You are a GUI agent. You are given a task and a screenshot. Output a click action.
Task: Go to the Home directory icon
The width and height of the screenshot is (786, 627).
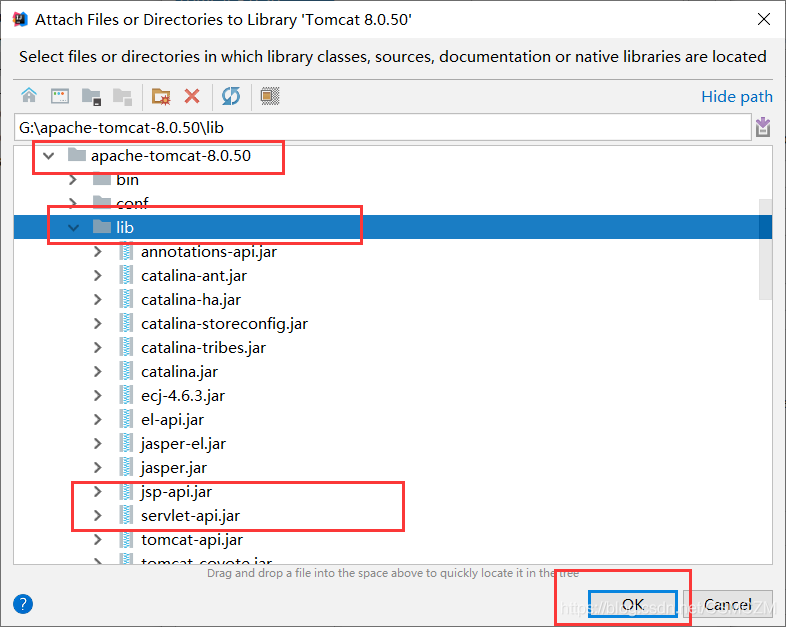(29, 95)
